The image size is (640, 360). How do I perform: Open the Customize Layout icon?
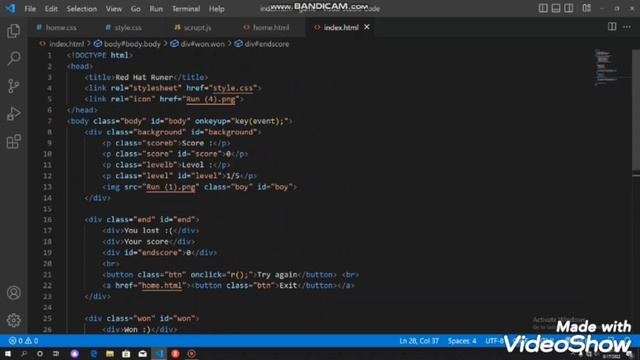point(587,8)
